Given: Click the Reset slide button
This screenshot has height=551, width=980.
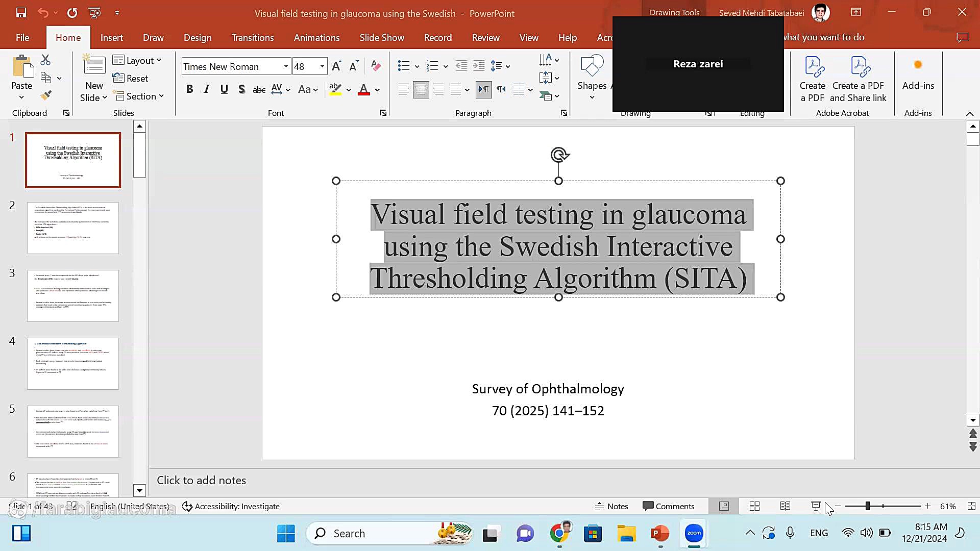Looking at the screenshot, I should [131, 78].
